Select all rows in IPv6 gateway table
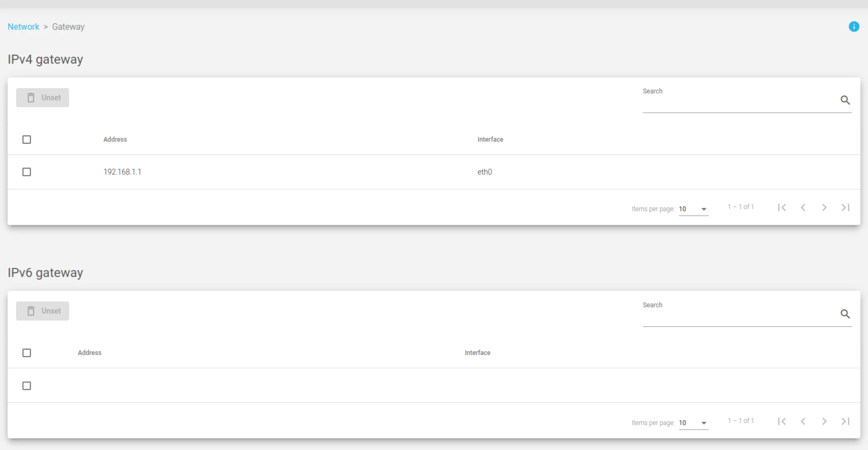The image size is (868, 450). [x=27, y=353]
